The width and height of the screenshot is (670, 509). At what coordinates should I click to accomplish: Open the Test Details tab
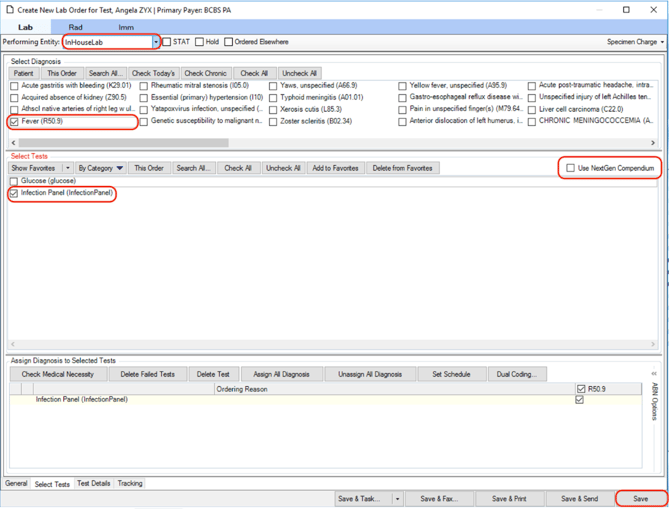(94, 483)
